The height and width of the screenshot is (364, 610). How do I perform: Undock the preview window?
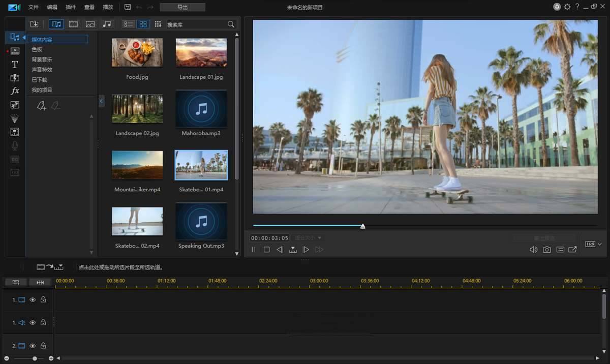(x=572, y=250)
